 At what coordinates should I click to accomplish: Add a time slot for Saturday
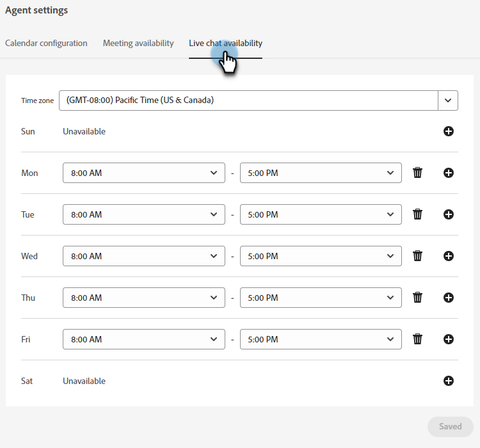[x=449, y=381]
